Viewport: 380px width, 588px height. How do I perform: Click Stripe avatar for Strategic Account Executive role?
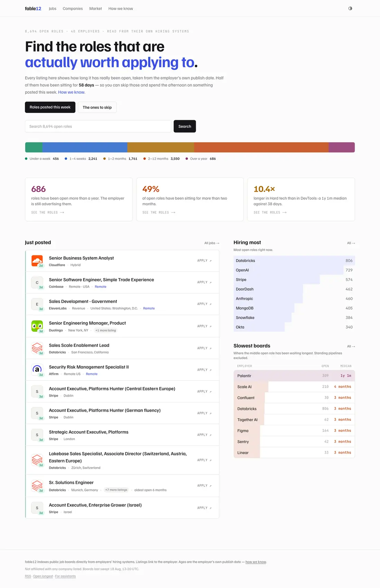(x=37, y=435)
